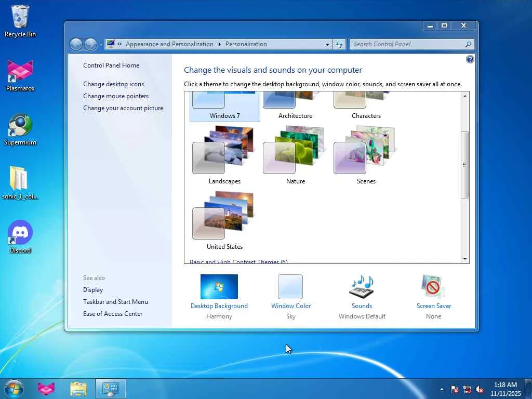Screen dimensions: 532x399
Task: Click the Forward navigation button
Action: point(90,44)
